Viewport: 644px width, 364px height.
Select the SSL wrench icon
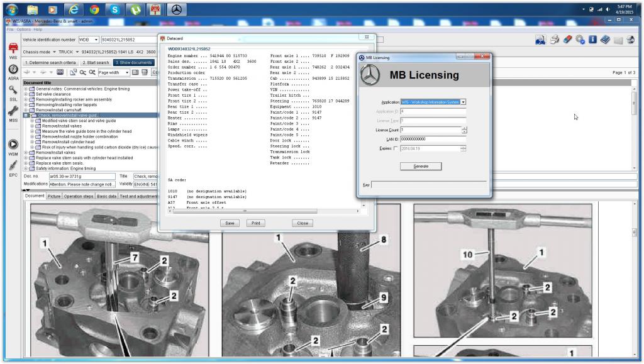point(12,91)
